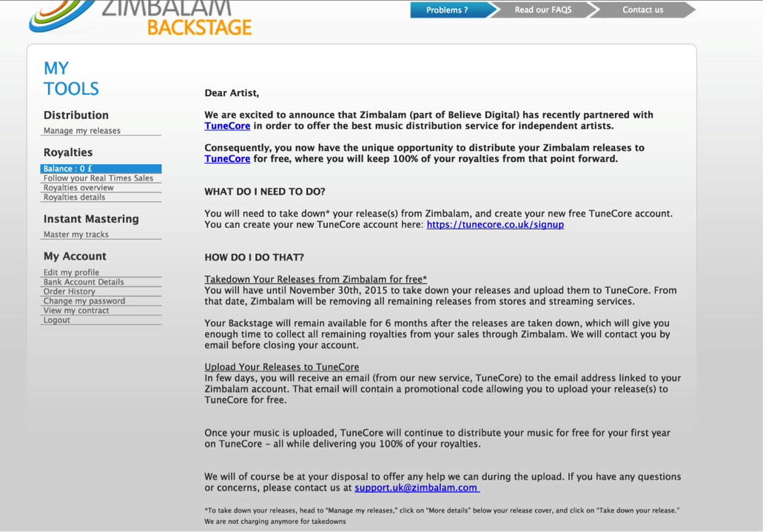Screen dimensions: 763x532
Task: View the Royalties overview page
Action: click(78, 187)
